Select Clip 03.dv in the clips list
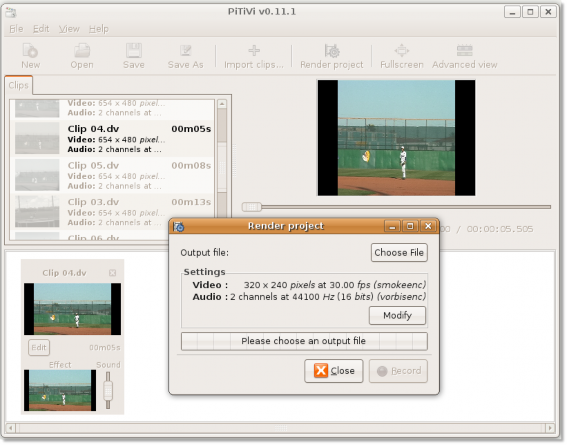 click(x=112, y=212)
